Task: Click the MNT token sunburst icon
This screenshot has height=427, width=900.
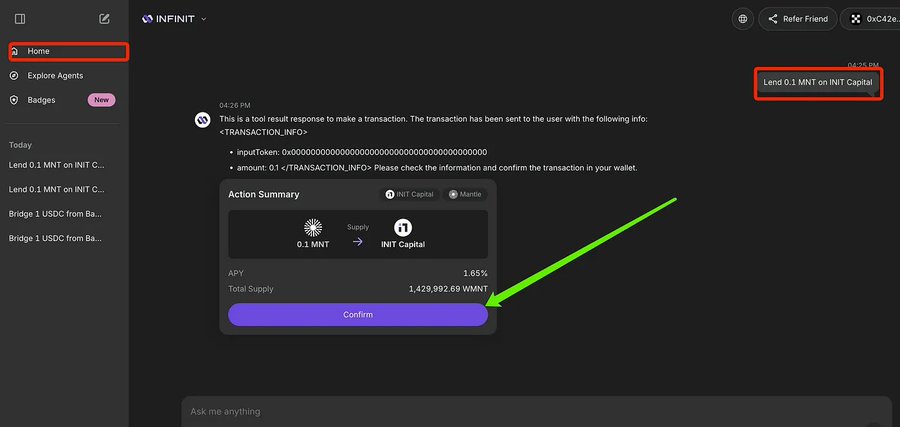Action: click(312, 228)
